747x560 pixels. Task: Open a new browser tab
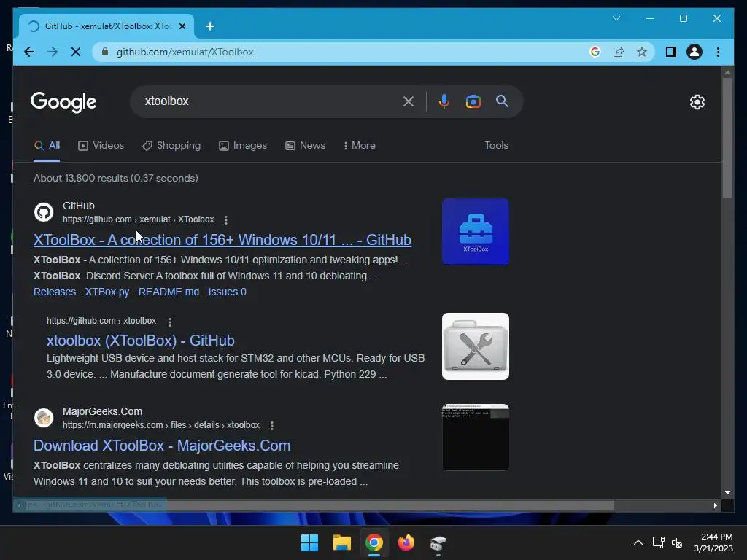(x=210, y=26)
